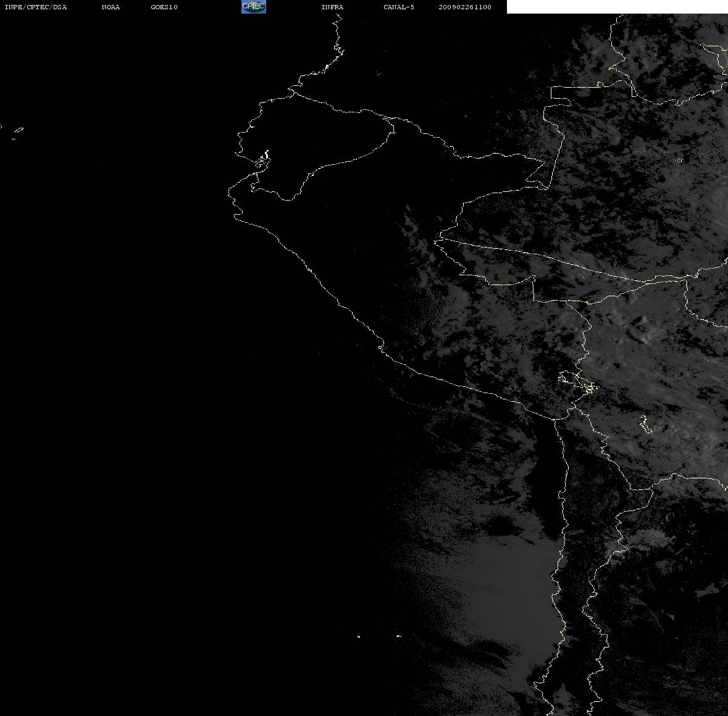
Task: Click the CANAL-5 channel label
Action: (399, 7)
